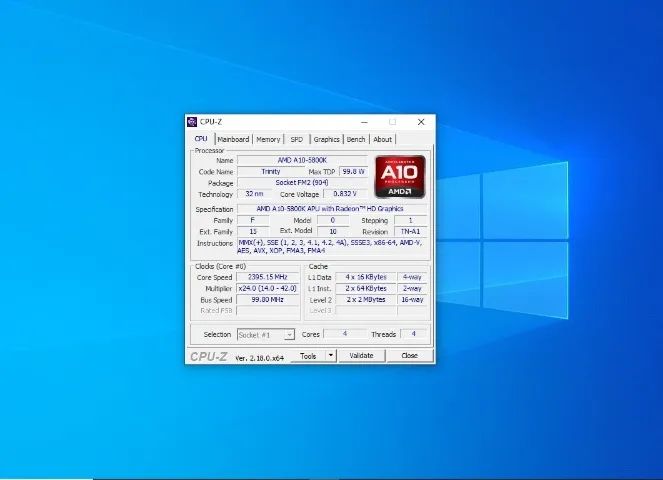Screen dimensions: 663x480
Task: Switch to the Mainboard tab
Action: click(x=233, y=139)
